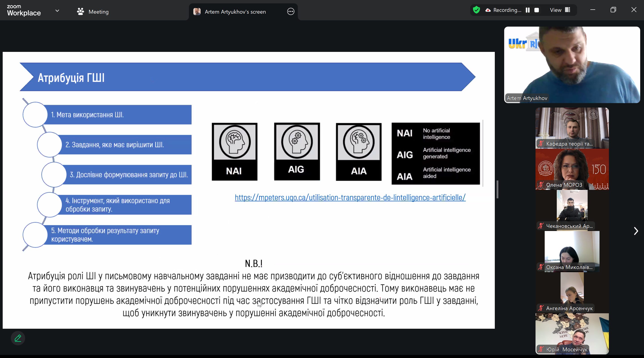The height and width of the screenshot is (358, 644).
Task: Click the side panel divider handle
Action: coord(497,189)
